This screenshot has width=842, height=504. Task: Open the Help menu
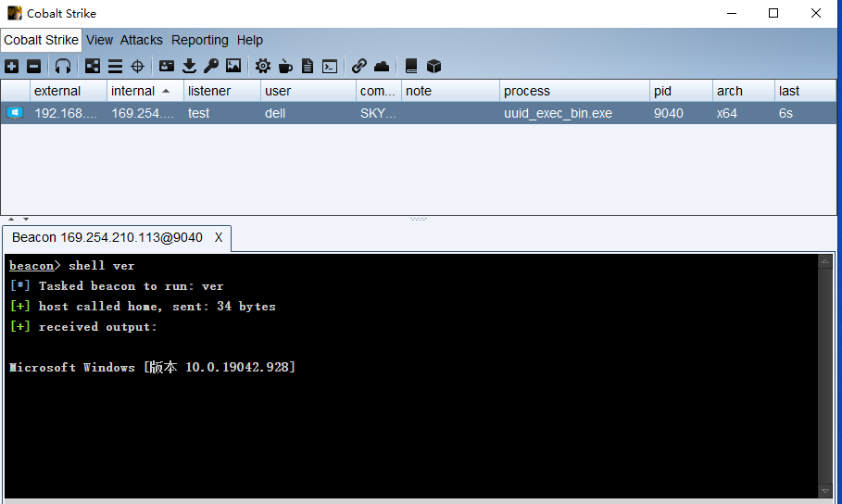pos(250,40)
